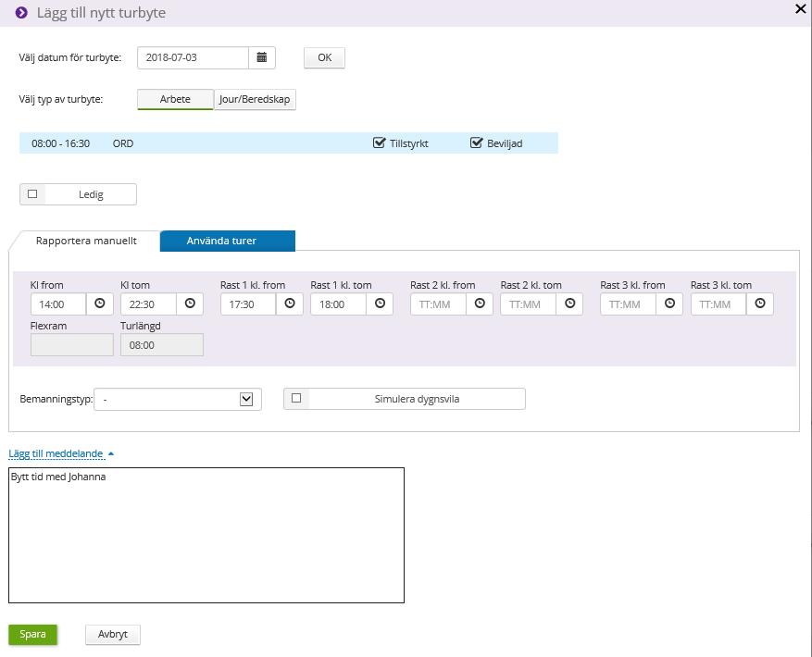Switch to Rapportera manuellt tab

(x=86, y=241)
